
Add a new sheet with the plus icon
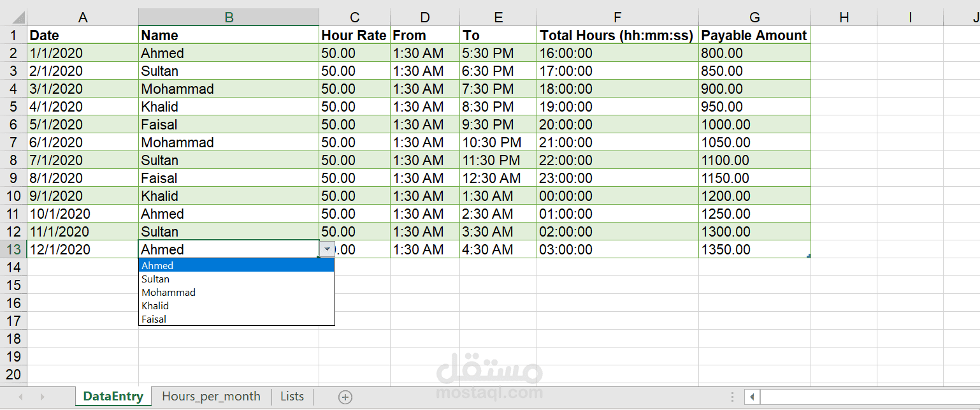click(x=345, y=397)
